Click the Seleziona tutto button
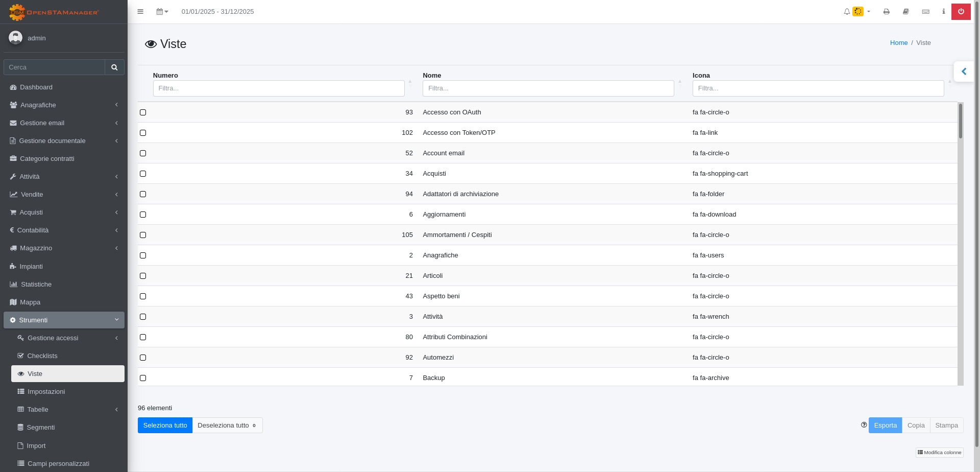The image size is (980, 472). click(x=165, y=426)
